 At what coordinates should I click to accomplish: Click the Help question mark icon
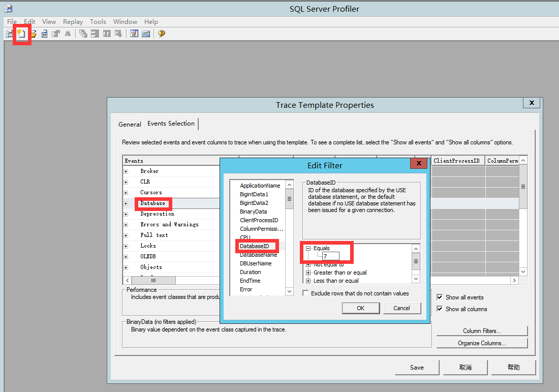tap(162, 34)
